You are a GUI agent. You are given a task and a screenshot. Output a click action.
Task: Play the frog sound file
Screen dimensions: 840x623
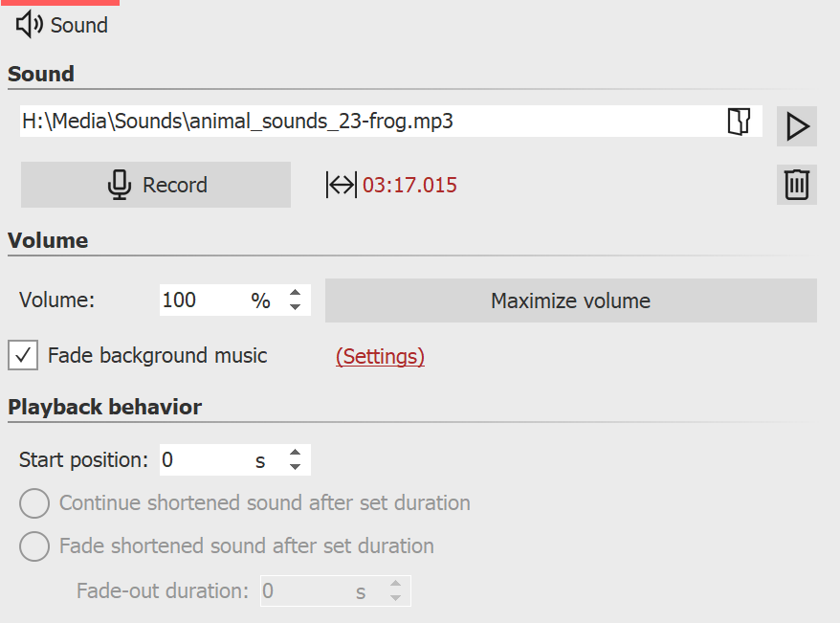pyautogui.click(x=797, y=126)
